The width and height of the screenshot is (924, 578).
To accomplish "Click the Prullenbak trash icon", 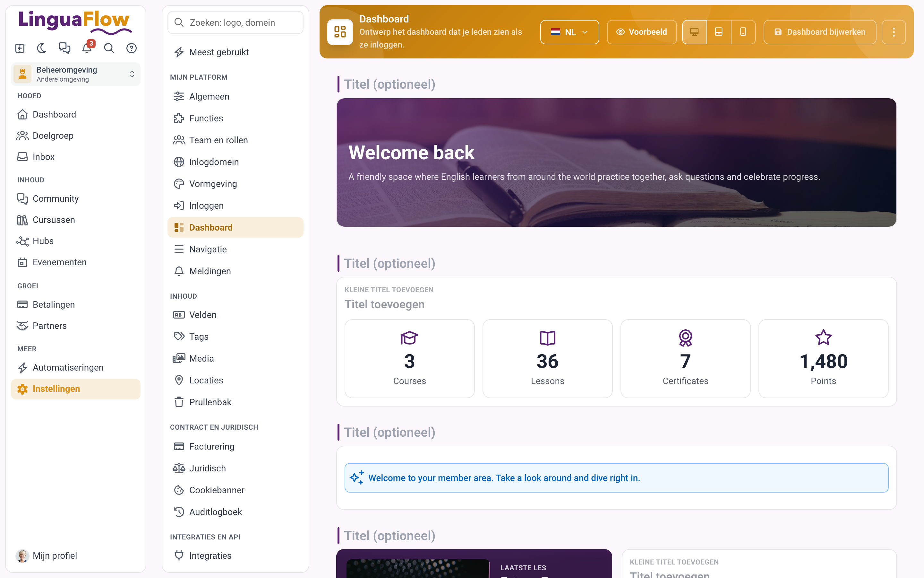I will [179, 402].
